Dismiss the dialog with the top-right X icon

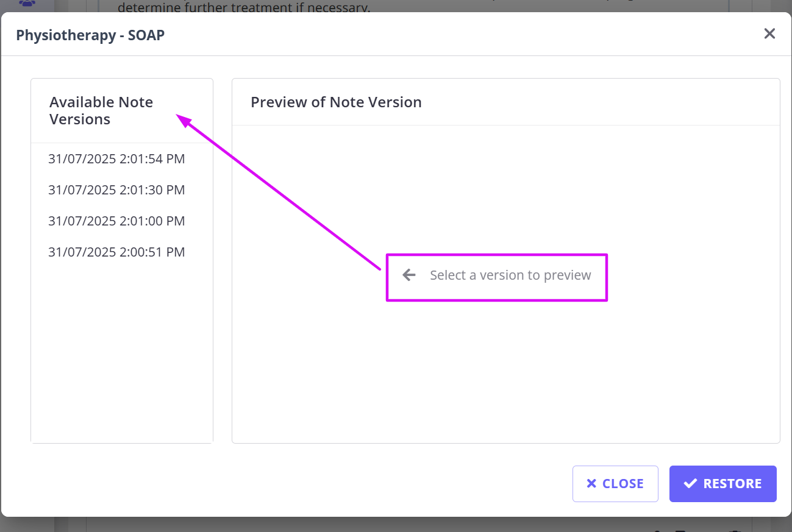coord(769,34)
